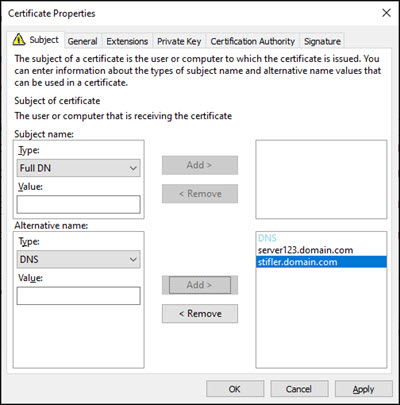Image resolution: width=400 pixels, height=405 pixels.
Task: Open the Signature tab
Action: coord(322,41)
